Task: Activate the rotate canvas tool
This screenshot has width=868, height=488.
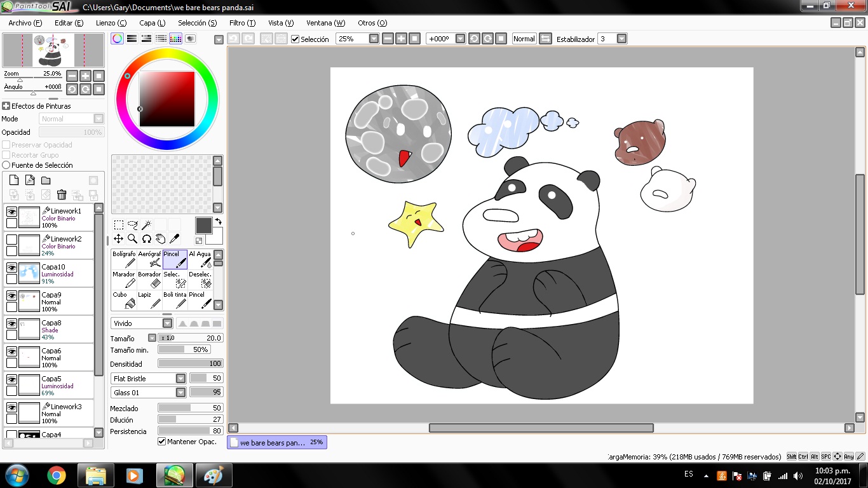Action: [x=147, y=239]
